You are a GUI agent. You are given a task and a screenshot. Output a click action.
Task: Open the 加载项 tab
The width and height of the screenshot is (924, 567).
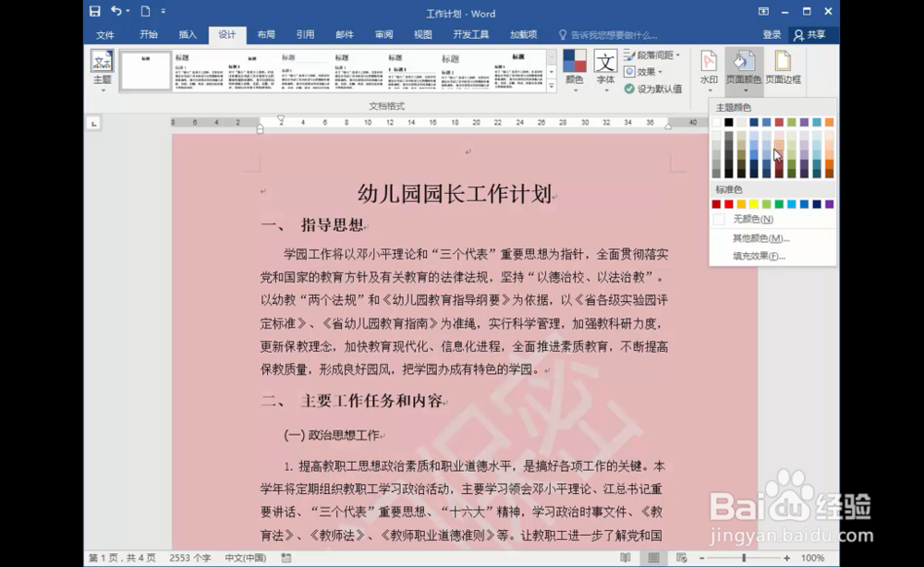[523, 35]
